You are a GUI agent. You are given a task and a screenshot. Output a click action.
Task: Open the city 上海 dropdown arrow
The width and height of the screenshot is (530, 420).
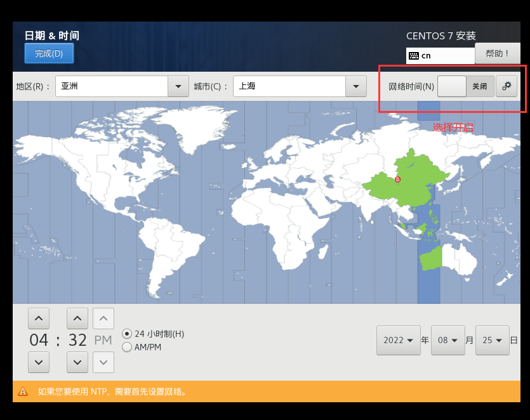click(x=356, y=86)
